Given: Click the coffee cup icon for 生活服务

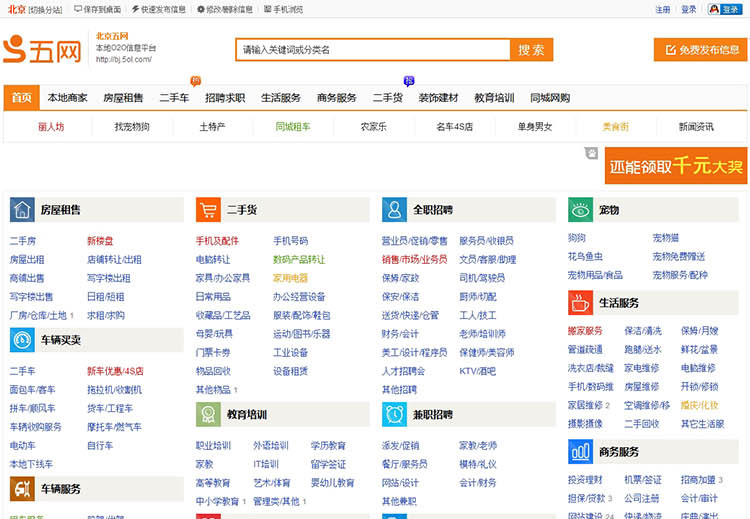Looking at the screenshot, I should (x=581, y=303).
